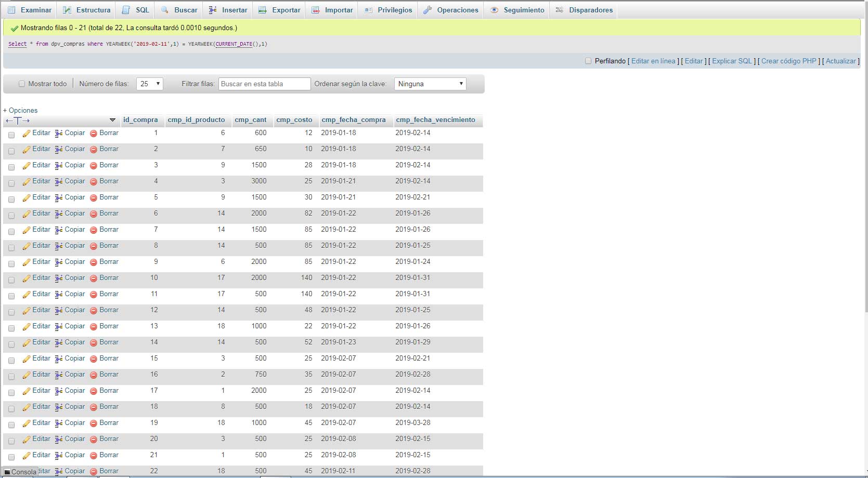Click pencil edit icon for row 1
Screen dimensions: 868x478
click(x=27, y=134)
